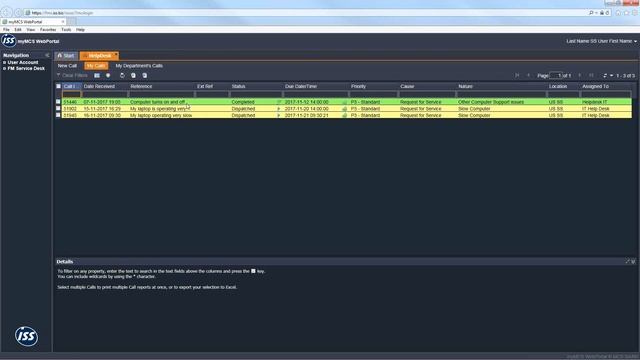
Task: Select the HelpDesk tab
Action: (99, 56)
